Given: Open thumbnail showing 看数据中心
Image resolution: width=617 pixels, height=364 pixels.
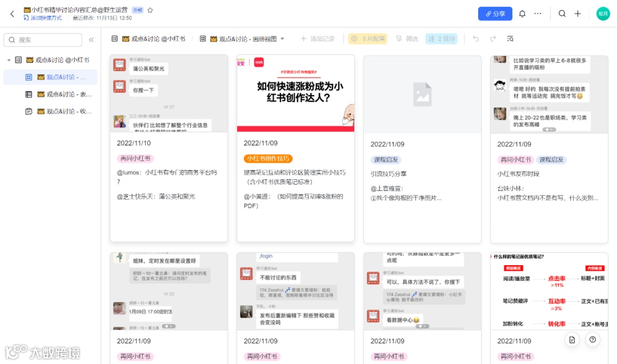Looking at the screenshot, I should pos(422,291).
